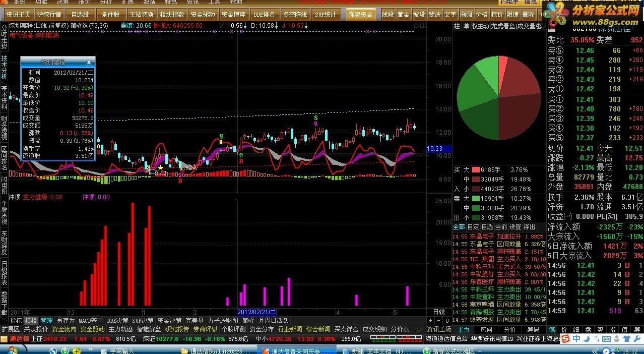Select the 删除 delete drawing tool
Screen dimensions: 644x354
528,14
